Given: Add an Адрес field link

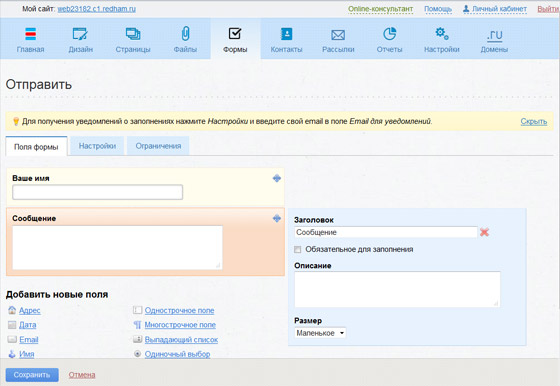Looking at the screenshot, I should (30, 310).
